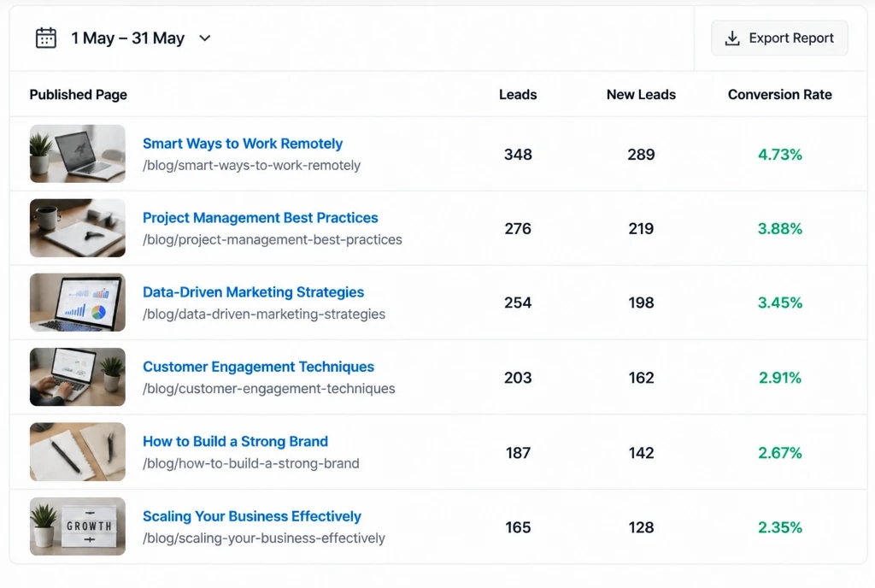Click the Data-Driven Marketing Strategies thumbnail
Image resolution: width=875 pixels, height=588 pixels.
pos(78,303)
